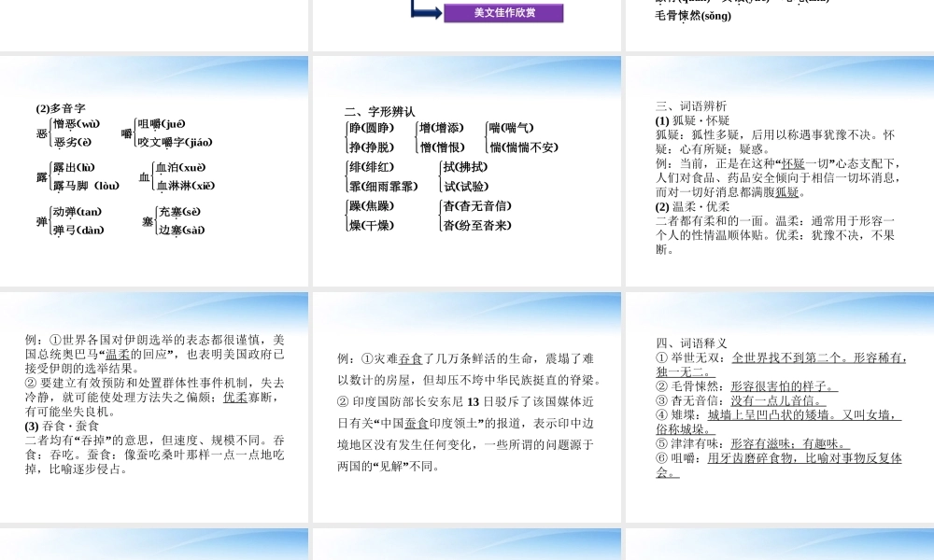The height and width of the screenshot is (560, 934).
Task: Select the entry 杳(杳无音信)
Action: click(x=477, y=206)
